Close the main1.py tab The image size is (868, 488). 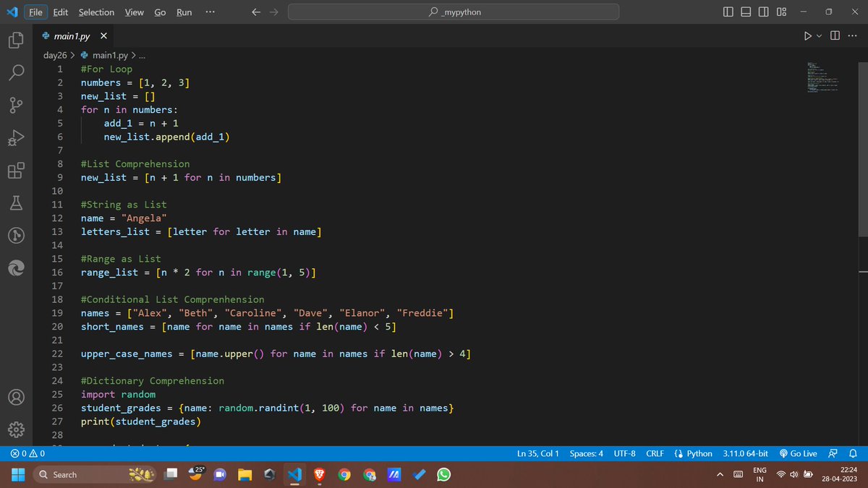pos(103,36)
